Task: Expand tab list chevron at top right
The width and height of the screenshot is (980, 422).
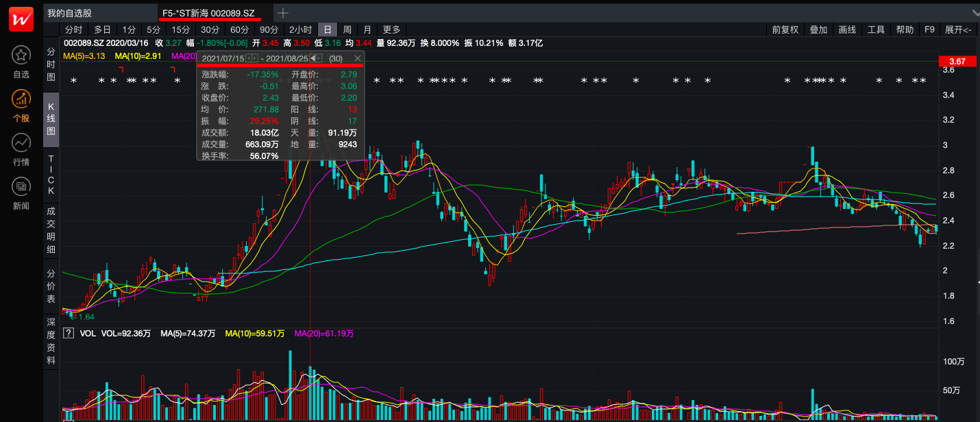Action: coord(975,13)
